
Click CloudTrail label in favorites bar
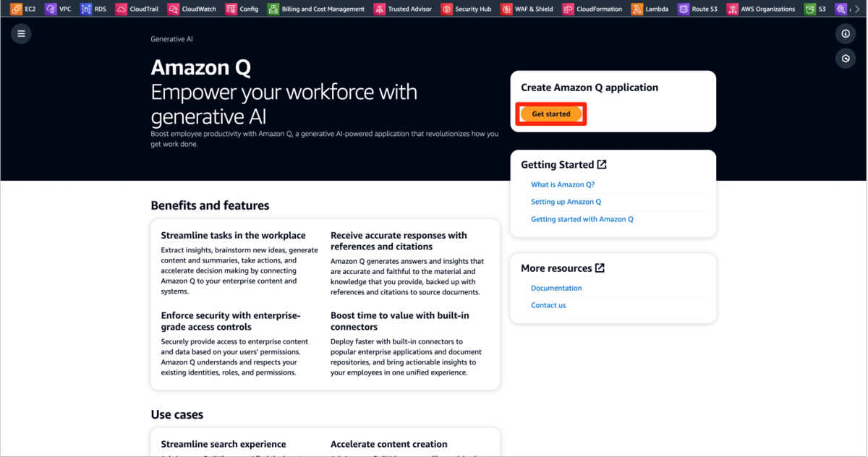point(145,9)
